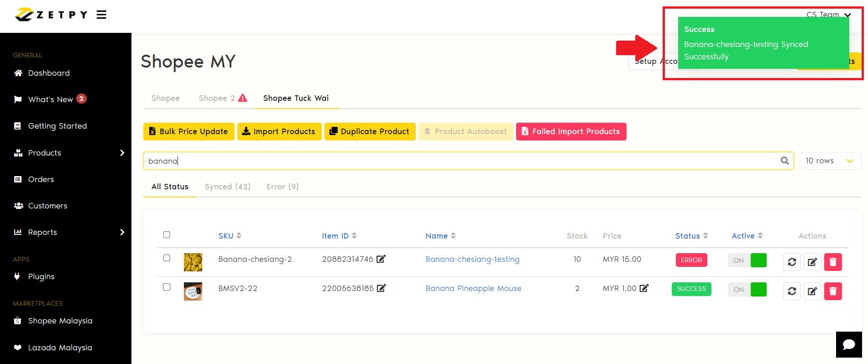The image size is (868, 364).
Task: Sort by Name arrows
Action: coord(453,236)
